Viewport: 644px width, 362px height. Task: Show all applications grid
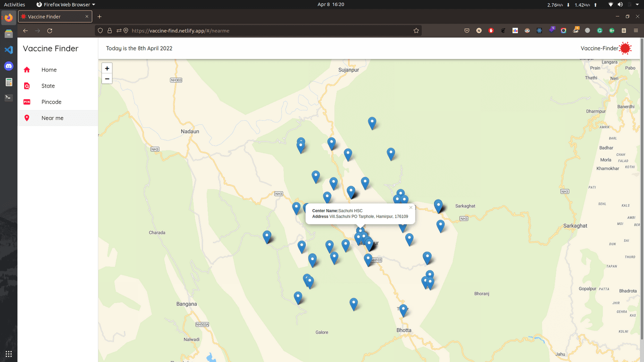8,354
